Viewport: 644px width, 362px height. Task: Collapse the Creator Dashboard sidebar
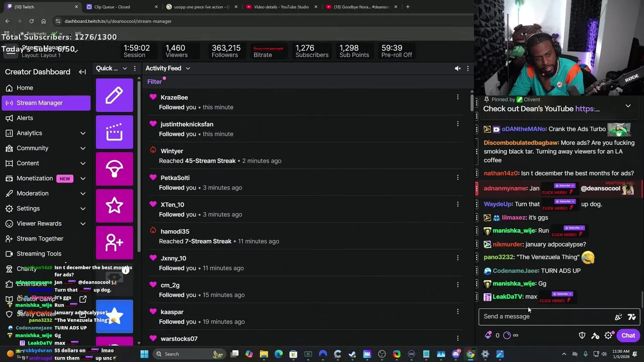point(83,72)
